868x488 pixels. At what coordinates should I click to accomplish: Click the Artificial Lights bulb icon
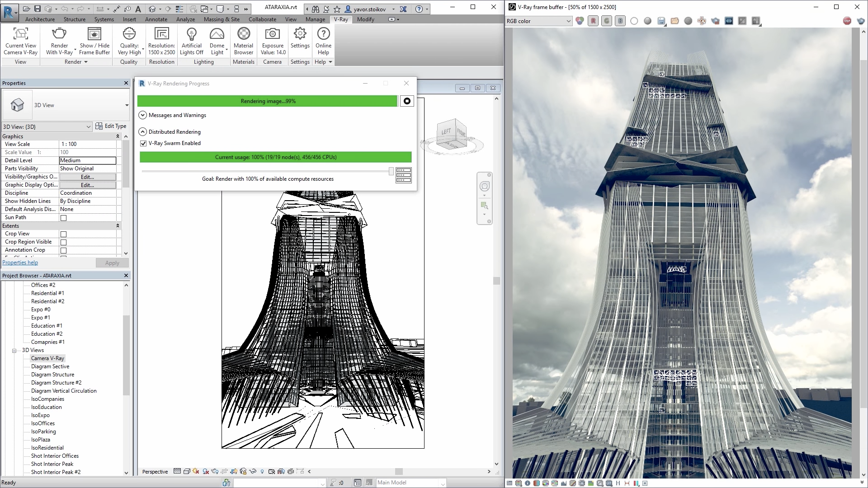[x=192, y=34]
